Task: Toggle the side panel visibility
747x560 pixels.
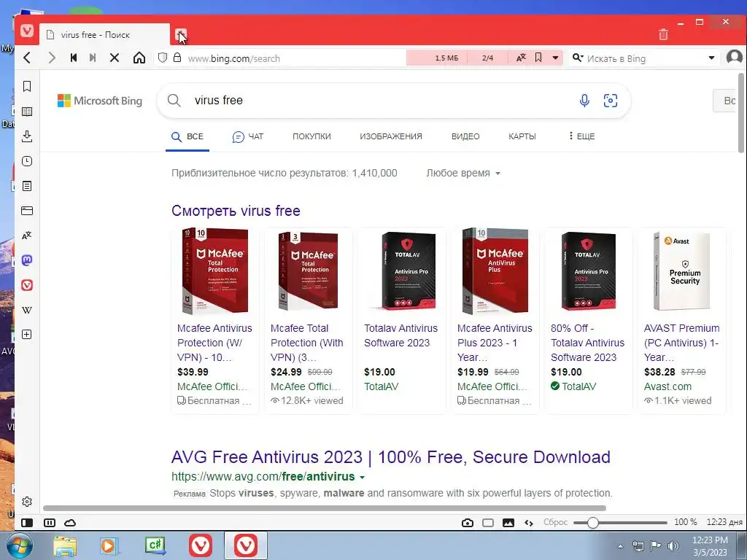Action: pos(27,523)
